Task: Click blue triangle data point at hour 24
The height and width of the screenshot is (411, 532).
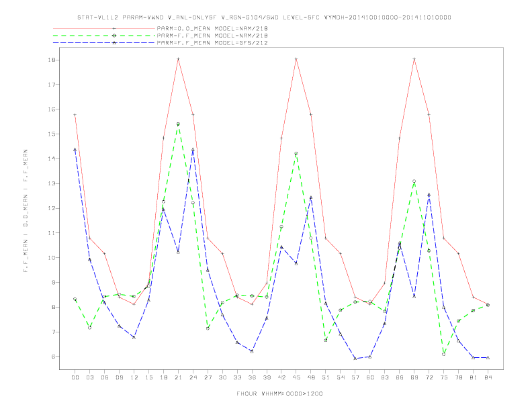Action: 193,149
